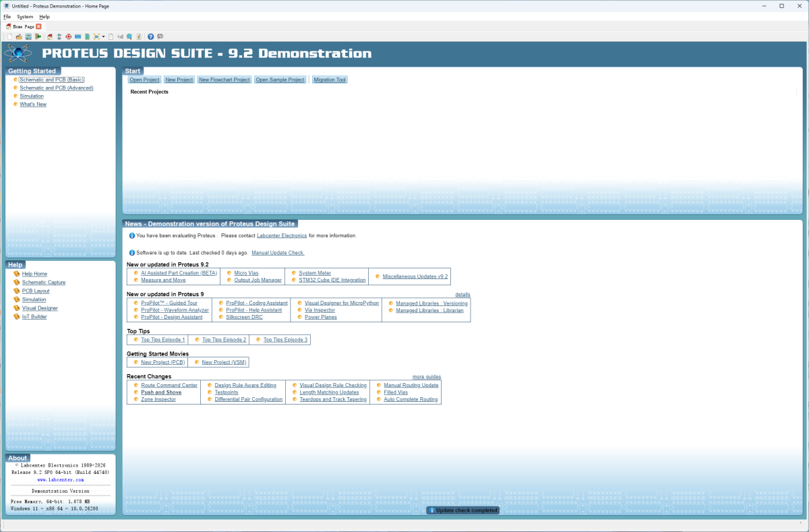Click the magnifier toolbar icon

click(129, 36)
